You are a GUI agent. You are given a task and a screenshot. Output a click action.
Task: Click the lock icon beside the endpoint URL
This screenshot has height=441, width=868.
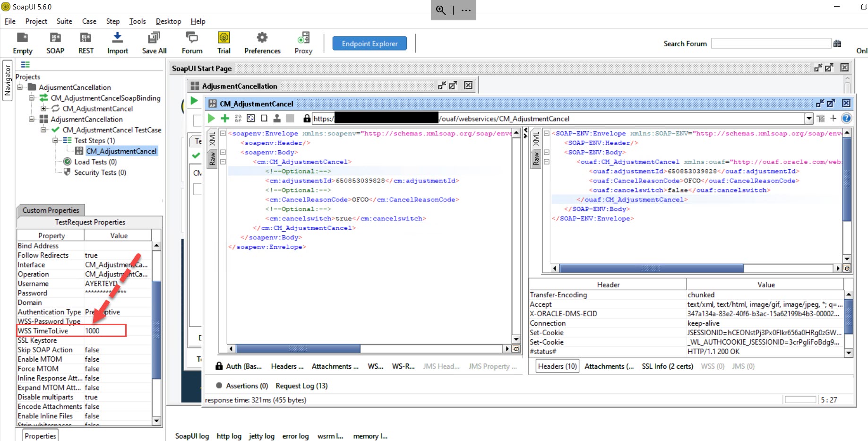point(307,118)
